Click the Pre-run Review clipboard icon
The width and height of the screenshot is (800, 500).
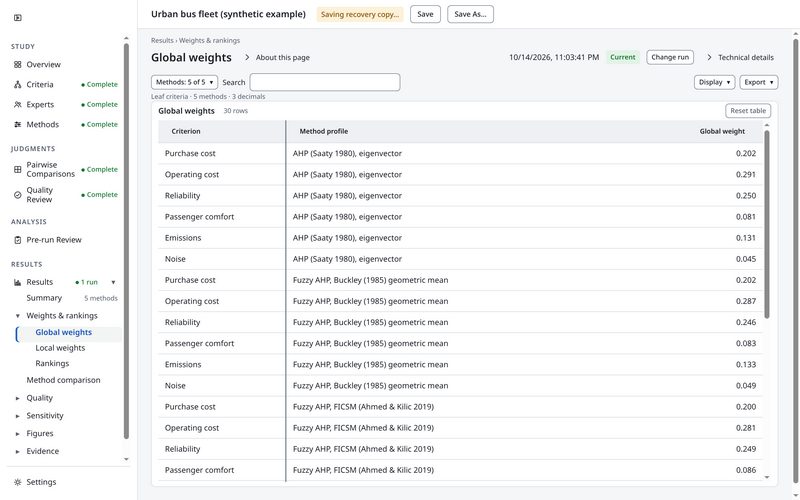(x=18, y=240)
